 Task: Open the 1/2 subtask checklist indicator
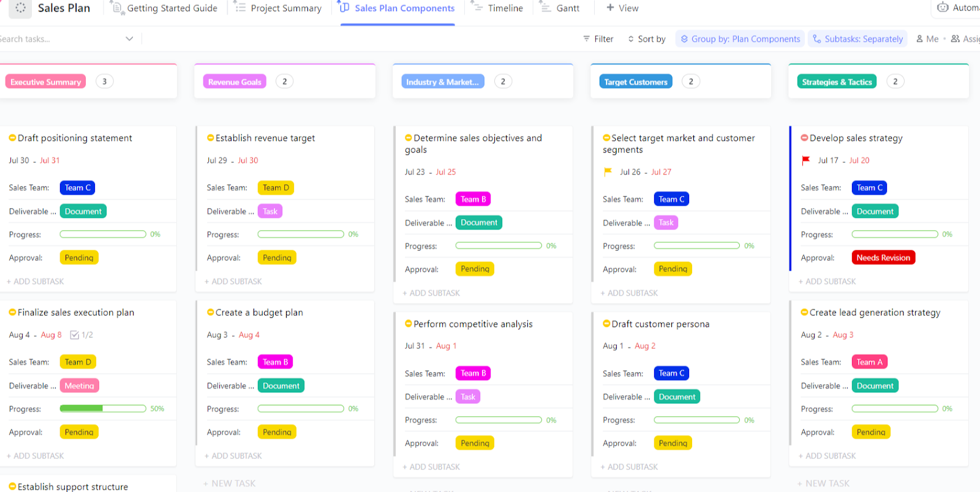pyautogui.click(x=81, y=335)
